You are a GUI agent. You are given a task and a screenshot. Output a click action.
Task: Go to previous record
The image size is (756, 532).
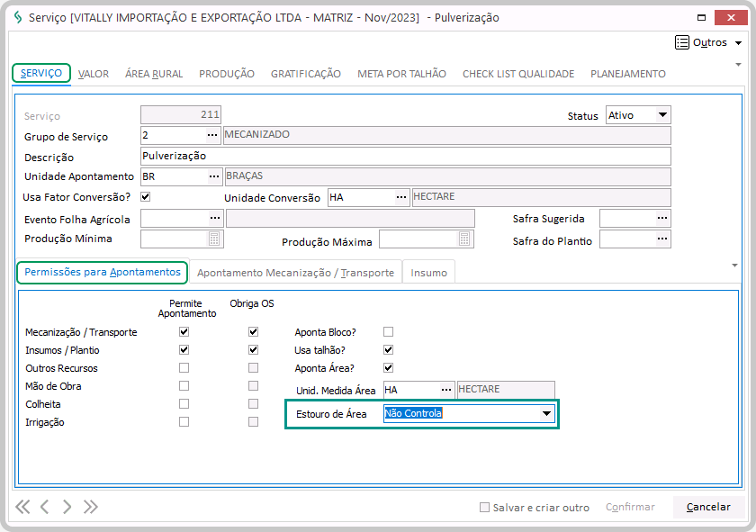pos(44,507)
